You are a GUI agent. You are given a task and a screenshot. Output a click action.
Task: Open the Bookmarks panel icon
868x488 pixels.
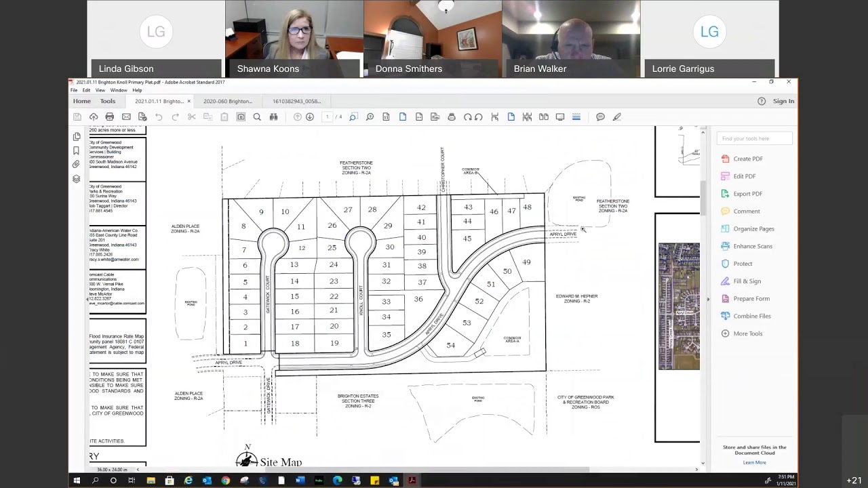point(77,150)
